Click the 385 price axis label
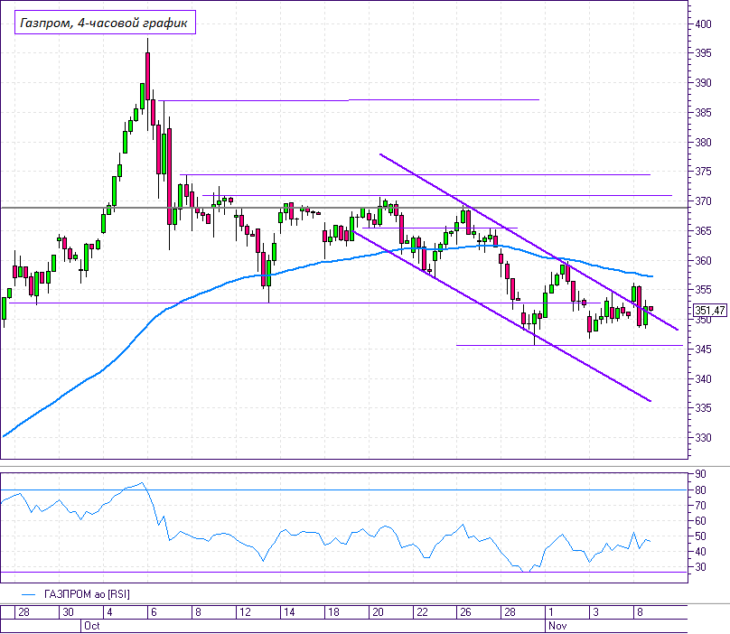Image resolution: width=730 pixels, height=634 pixels. point(703,113)
